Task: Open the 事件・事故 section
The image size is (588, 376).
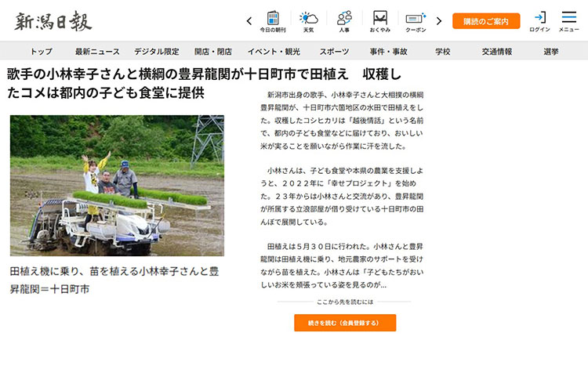Action: [x=388, y=52]
